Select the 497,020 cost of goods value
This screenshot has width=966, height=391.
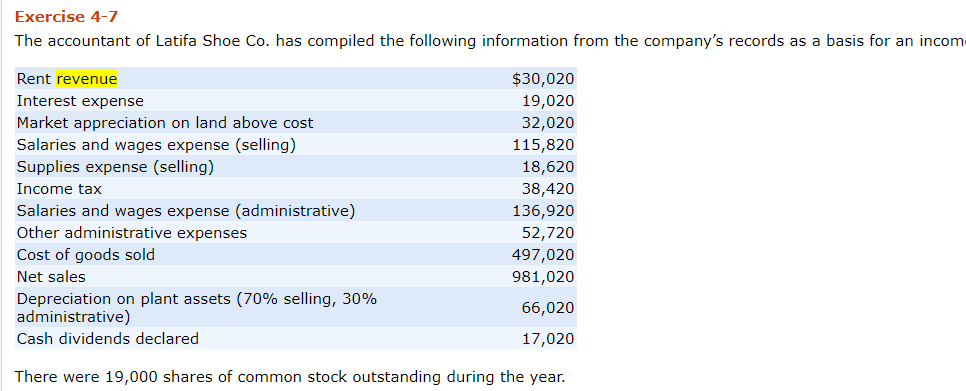pyautogui.click(x=543, y=255)
